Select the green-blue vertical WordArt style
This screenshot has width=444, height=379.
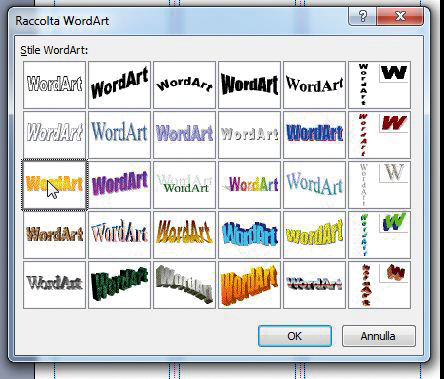click(x=380, y=235)
